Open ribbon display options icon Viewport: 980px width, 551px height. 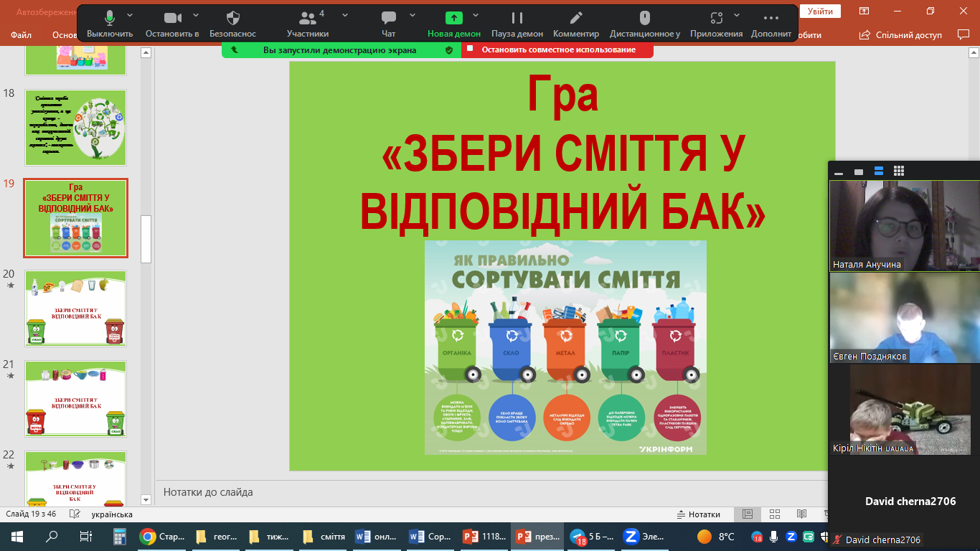[864, 11]
